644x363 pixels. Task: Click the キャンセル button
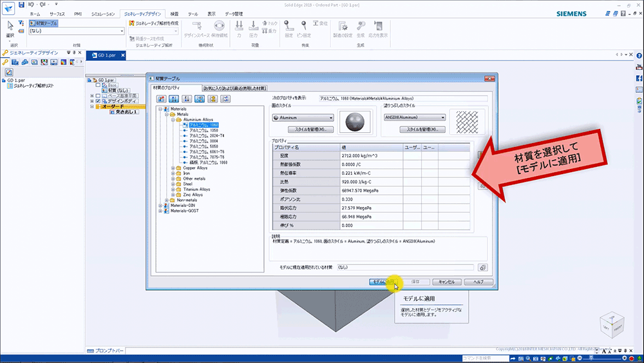(446, 282)
